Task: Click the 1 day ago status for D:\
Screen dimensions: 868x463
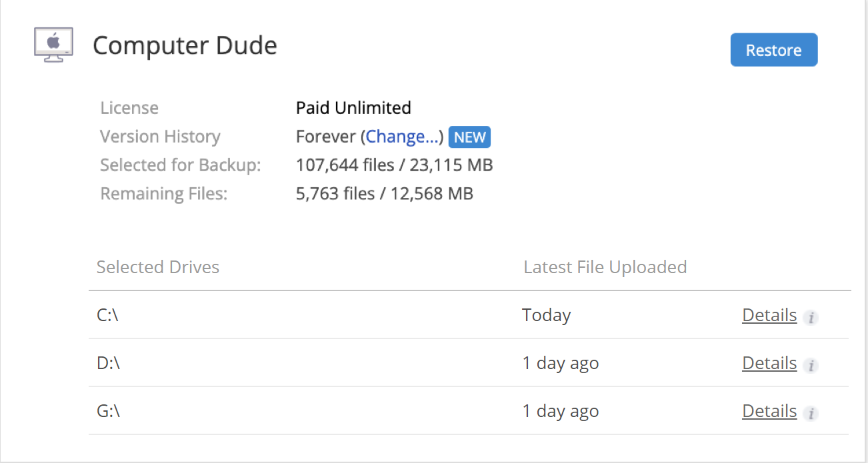Action: click(561, 363)
